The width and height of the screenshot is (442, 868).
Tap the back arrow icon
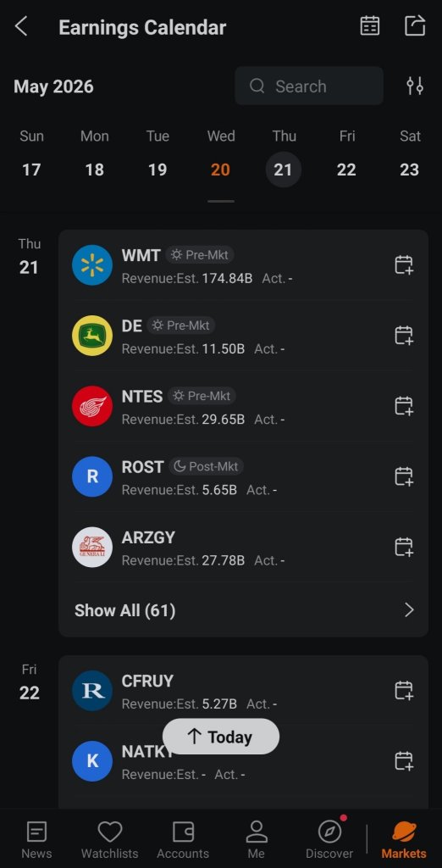pyautogui.click(x=21, y=26)
